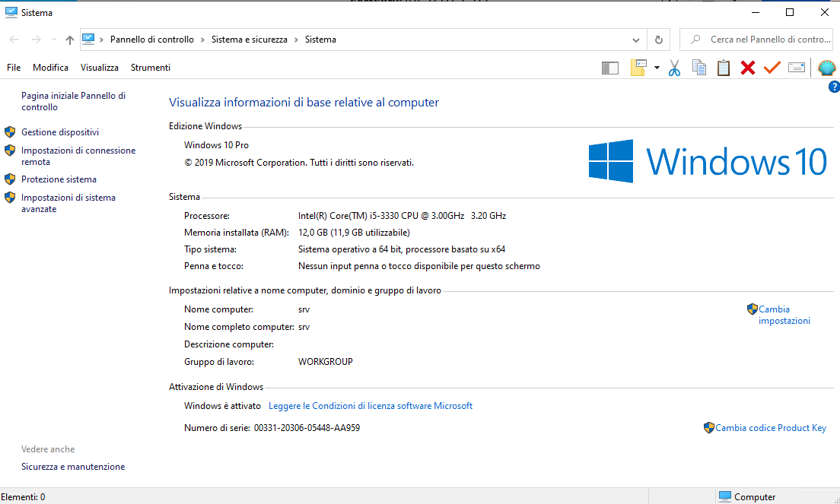The image size is (840, 504).
Task: Click the Sistema operativo a 64 bit value
Action: point(401,249)
